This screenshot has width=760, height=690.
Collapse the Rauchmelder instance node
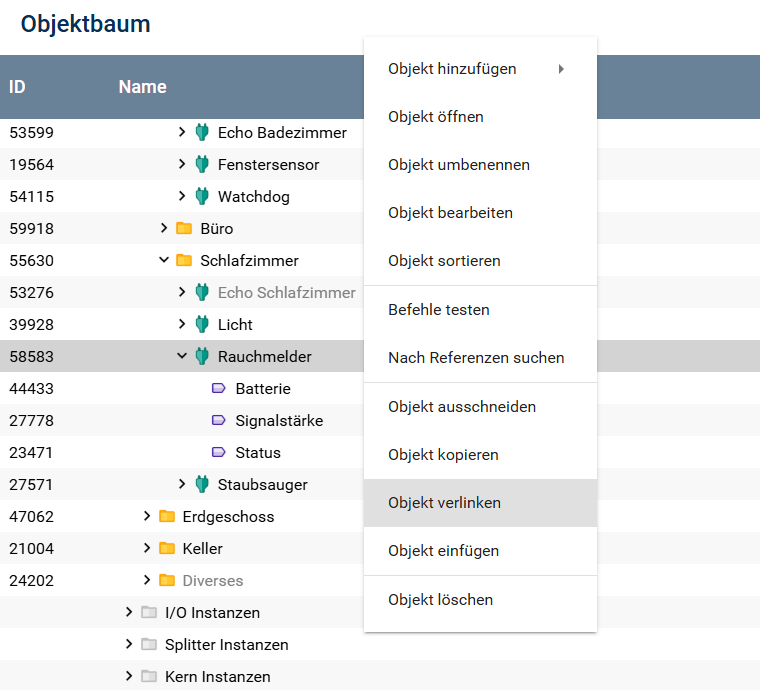pos(182,356)
